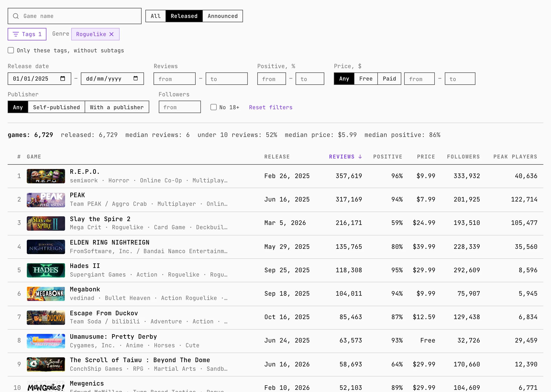551x392 pixels.
Task: Open the Scroll of Taiwu thumbnail
Action: (x=46, y=365)
